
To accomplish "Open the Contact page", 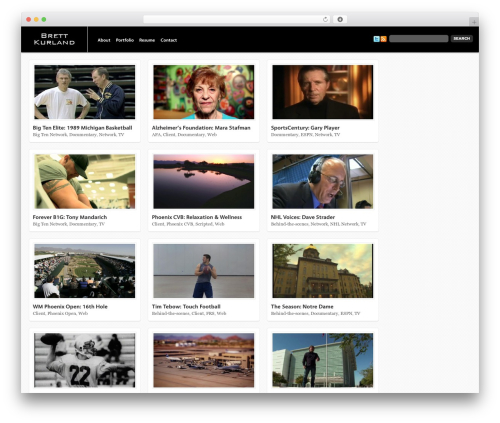I will pos(169,40).
